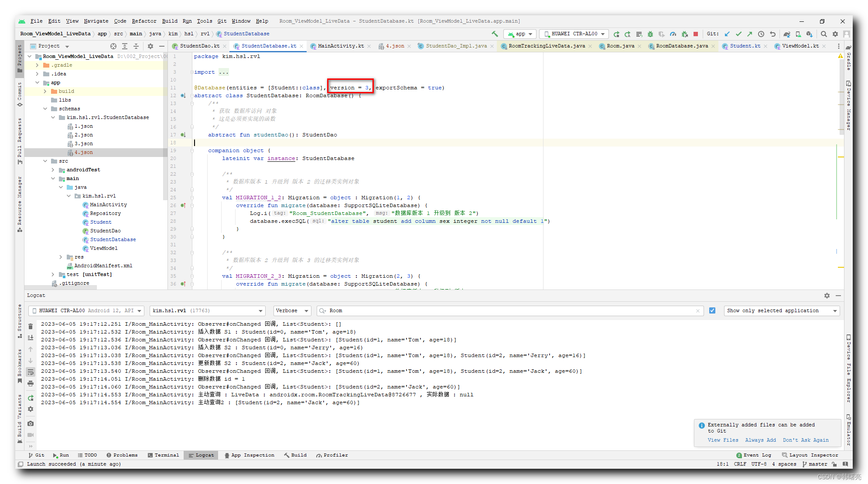
Task: Open Git history clock icon
Action: click(x=761, y=34)
